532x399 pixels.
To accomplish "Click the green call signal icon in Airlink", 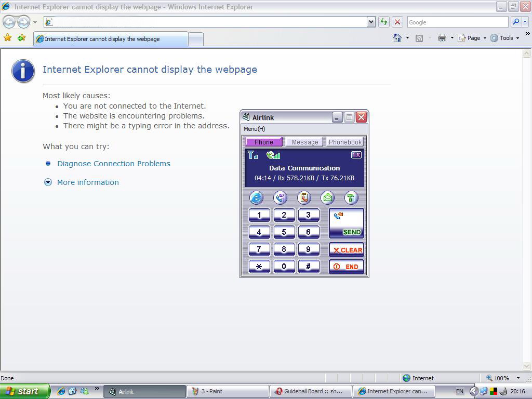I will [273, 155].
